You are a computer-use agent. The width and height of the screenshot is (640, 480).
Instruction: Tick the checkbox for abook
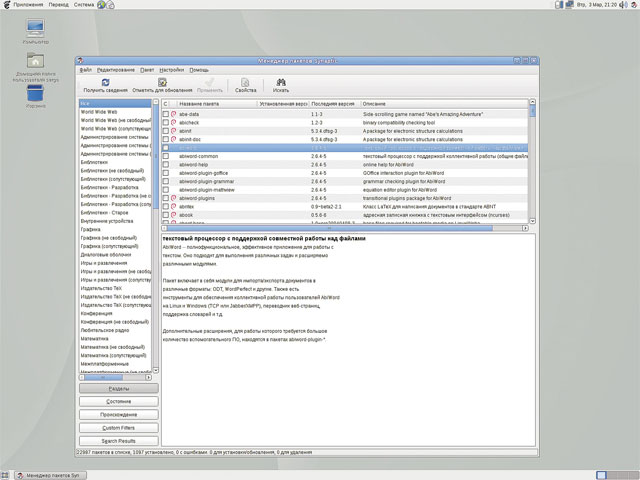tap(166, 215)
